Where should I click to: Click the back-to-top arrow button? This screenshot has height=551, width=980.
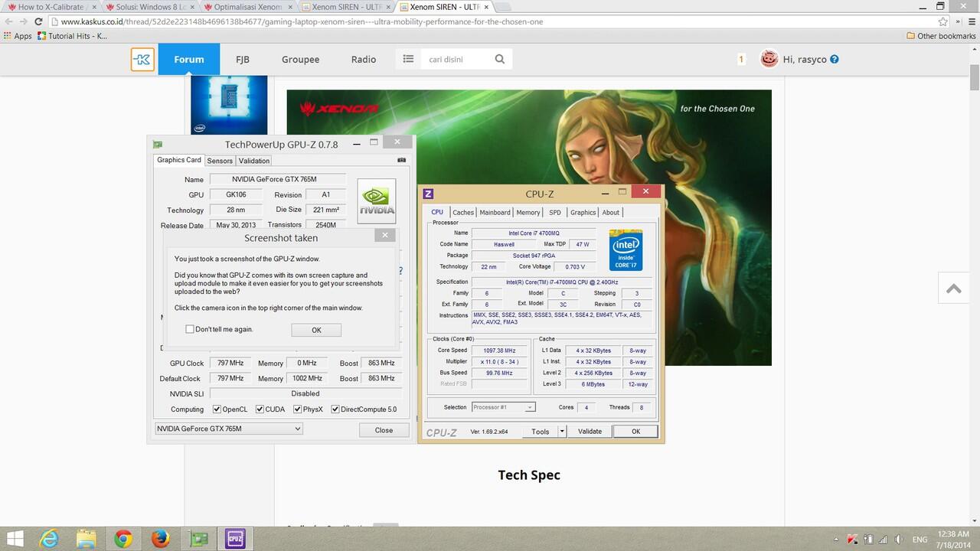click(954, 289)
